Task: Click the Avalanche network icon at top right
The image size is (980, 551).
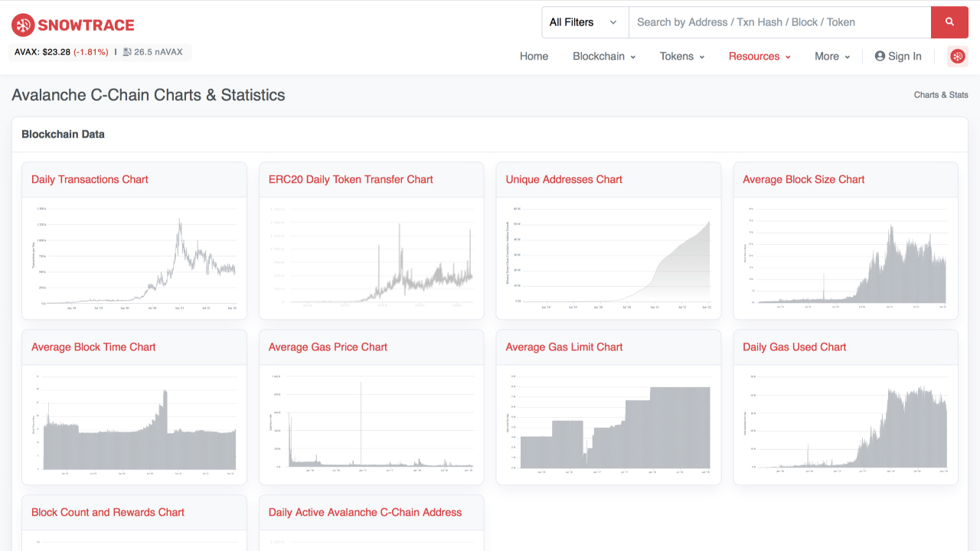Action: coord(958,57)
